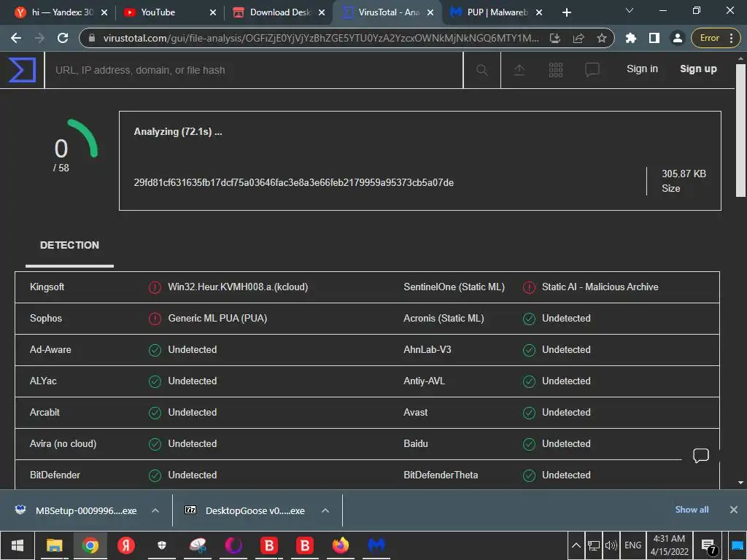747x560 pixels.
Task: Click the browser forward arrow
Action: 39,38
